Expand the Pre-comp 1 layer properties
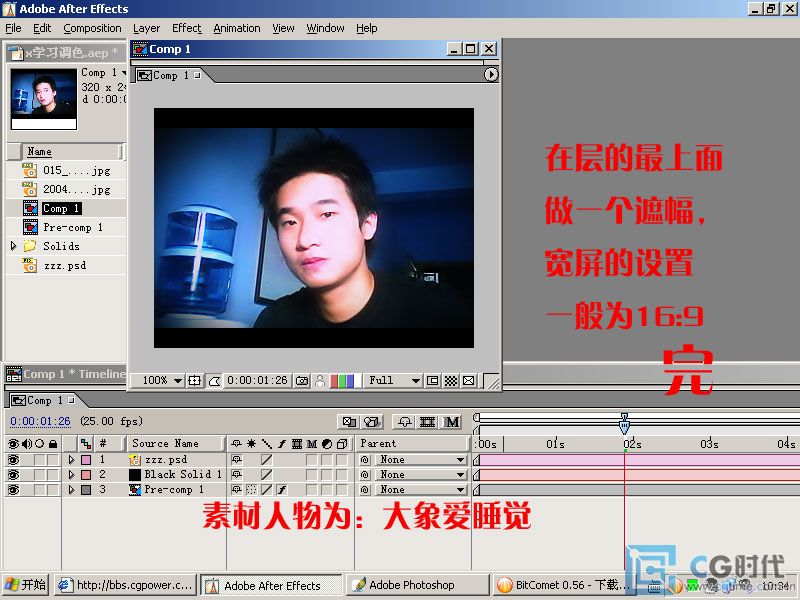800x600 pixels. click(x=71, y=489)
